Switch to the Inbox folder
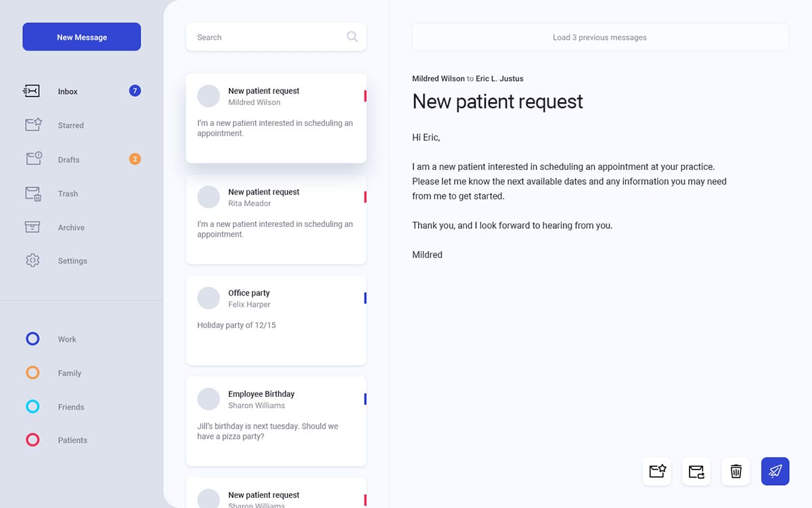812x508 pixels. tap(68, 91)
